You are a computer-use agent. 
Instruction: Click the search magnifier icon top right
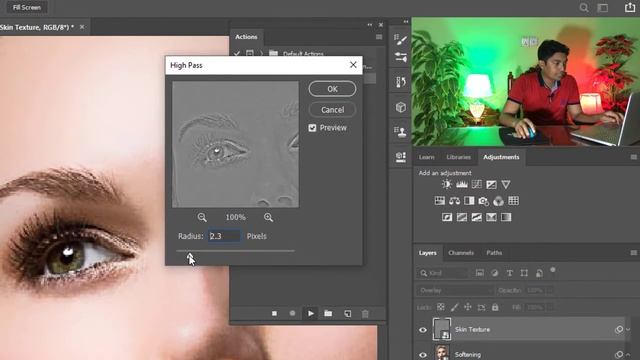coord(584,7)
